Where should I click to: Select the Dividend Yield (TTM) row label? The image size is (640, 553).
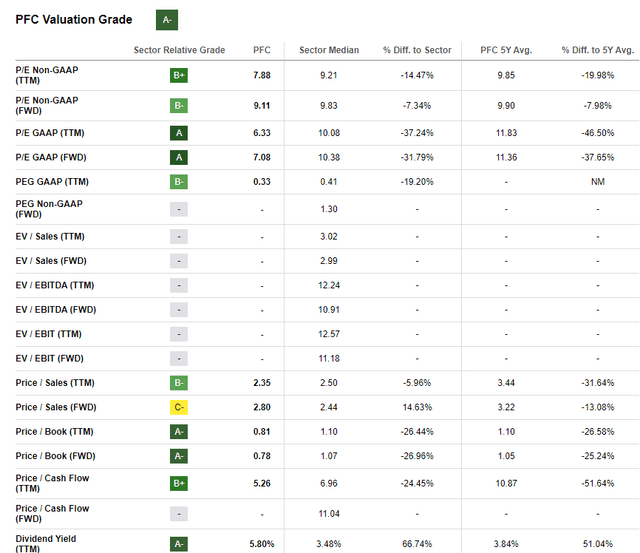pyautogui.click(x=45, y=543)
